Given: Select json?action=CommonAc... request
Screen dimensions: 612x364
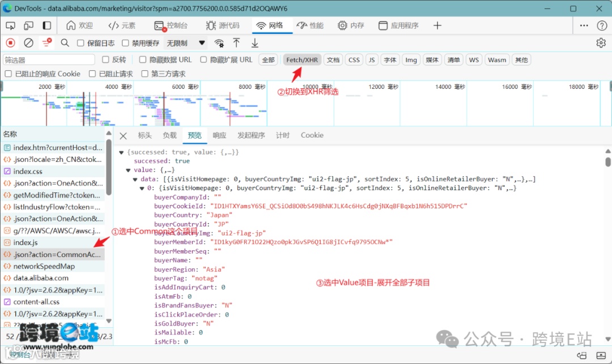Looking at the screenshot, I should tap(53, 254).
